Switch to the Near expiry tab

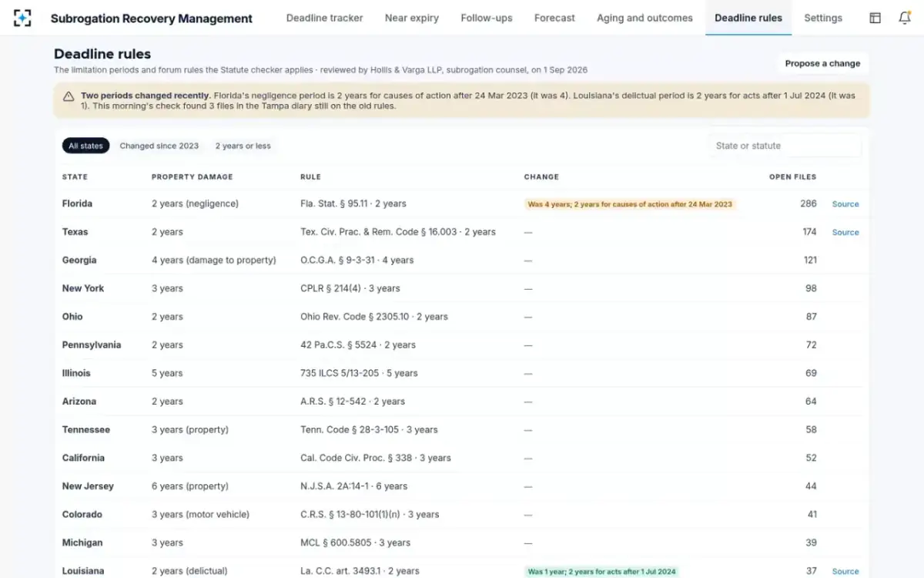(412, 18)
